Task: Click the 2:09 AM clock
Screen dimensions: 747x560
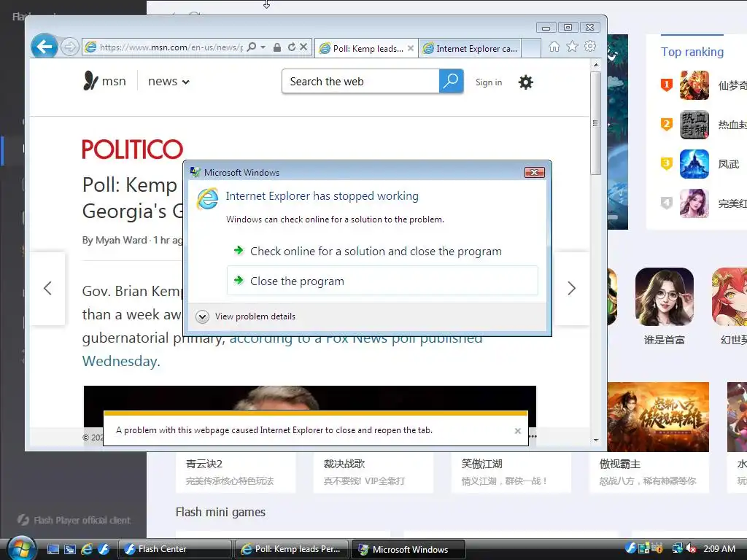Action: pos(719,548)
